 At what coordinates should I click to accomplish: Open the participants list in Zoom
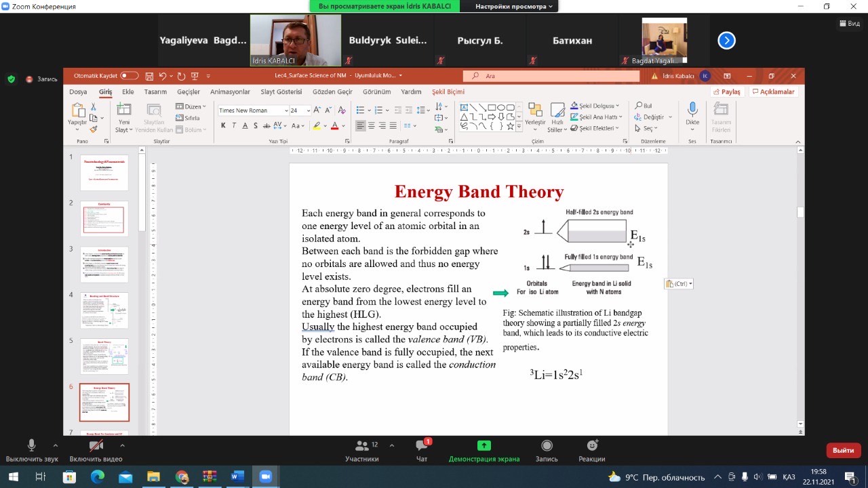[361, 445]
